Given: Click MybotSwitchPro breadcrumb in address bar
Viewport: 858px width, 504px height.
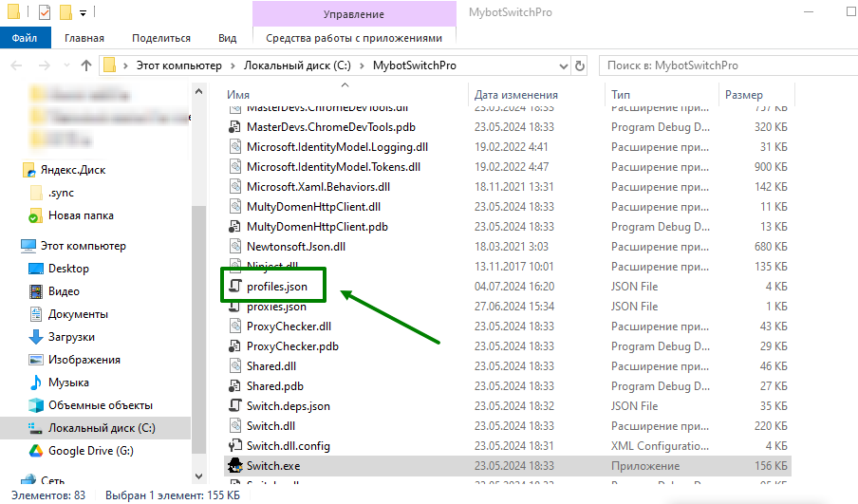Looking at the screenshot, I should 414,65.
